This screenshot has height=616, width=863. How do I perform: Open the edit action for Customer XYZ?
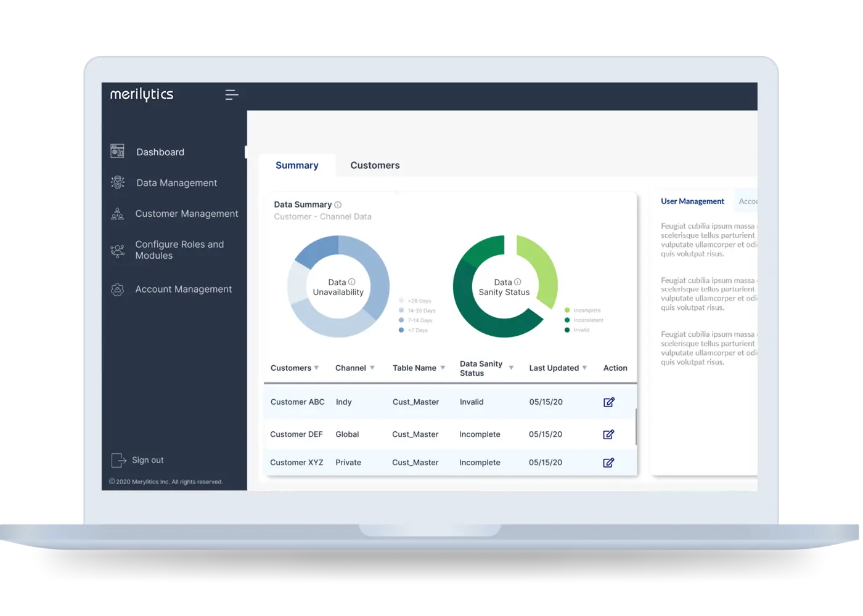click(608, 463)
